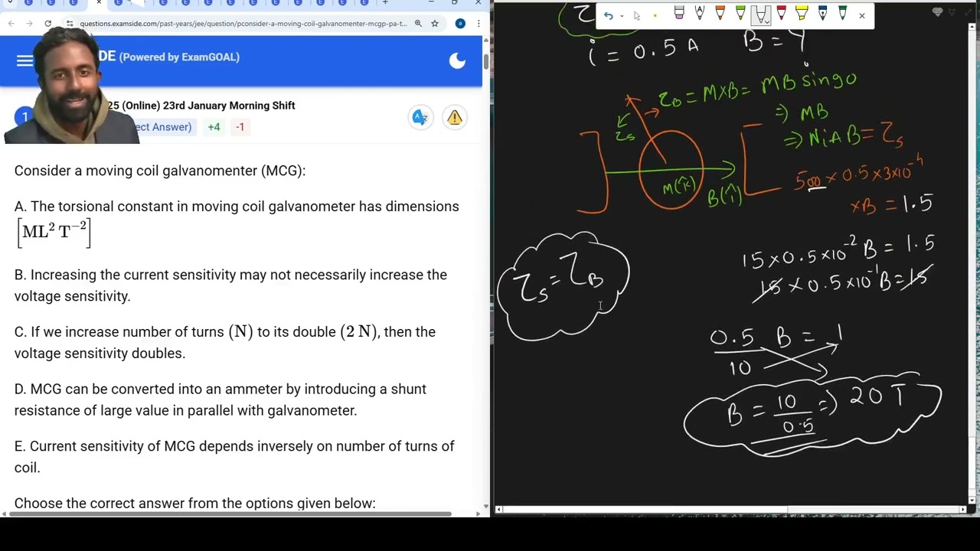Select the blue fountain pen
The image size is (980, 551).
coord(822,14)
